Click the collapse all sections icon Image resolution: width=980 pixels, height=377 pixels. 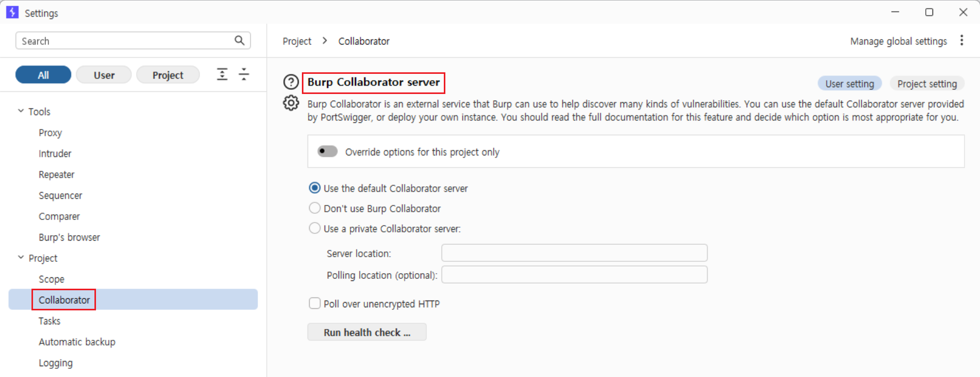(x=244, y=74)
